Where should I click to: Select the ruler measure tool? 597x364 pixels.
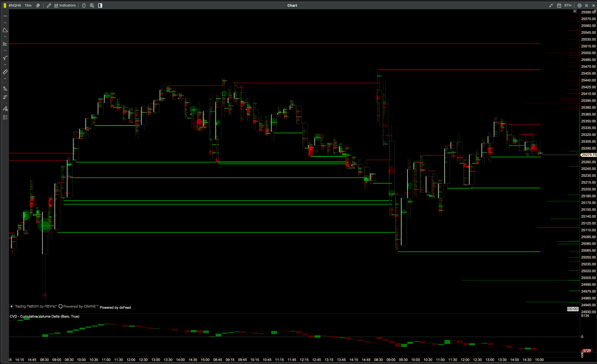(x=5, y=72)
